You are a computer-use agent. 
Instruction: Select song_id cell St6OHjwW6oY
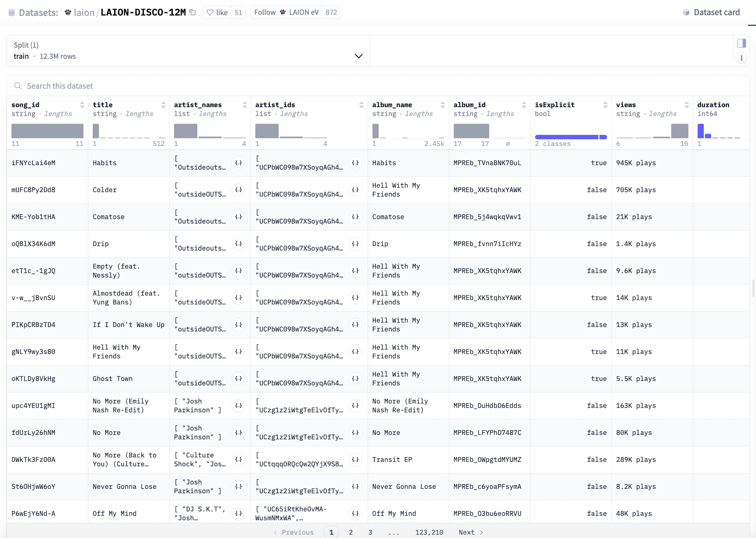[x=47, y=487]
